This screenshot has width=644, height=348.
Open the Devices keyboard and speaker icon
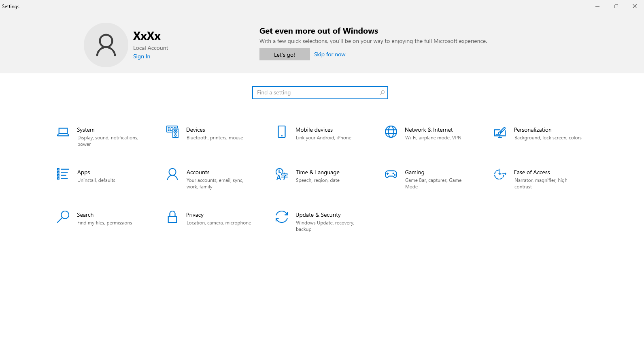(x=172, y=132)
